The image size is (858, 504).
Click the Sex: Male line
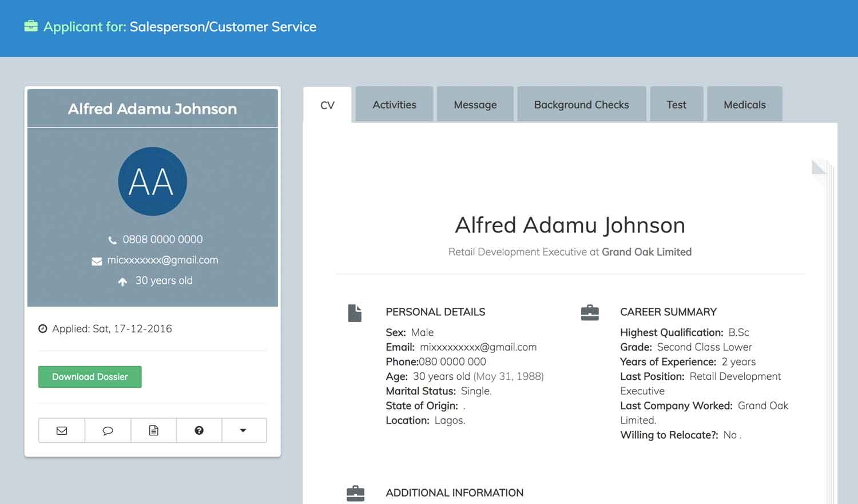pyautogui.click(x=410, y=332)
